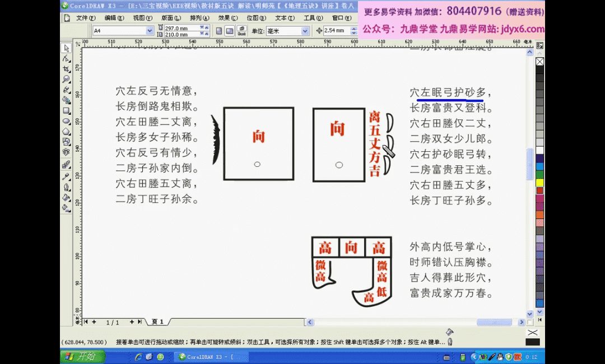Expand the units (毫米) dropdown

tap(305, 31)
